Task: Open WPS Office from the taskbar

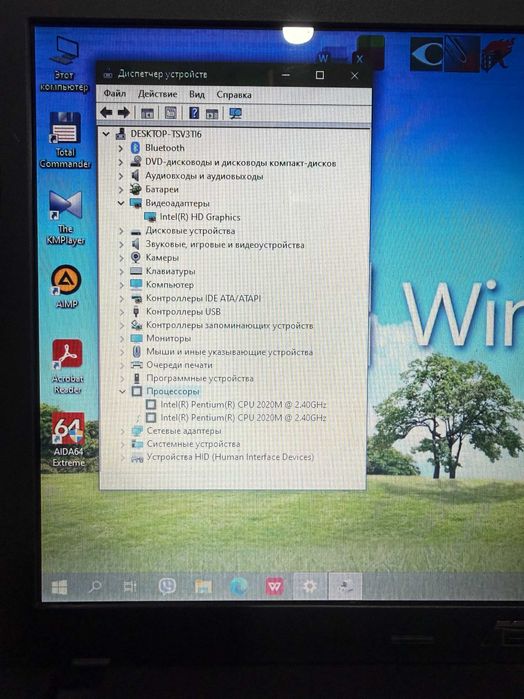Action: (x=275, y=586)
